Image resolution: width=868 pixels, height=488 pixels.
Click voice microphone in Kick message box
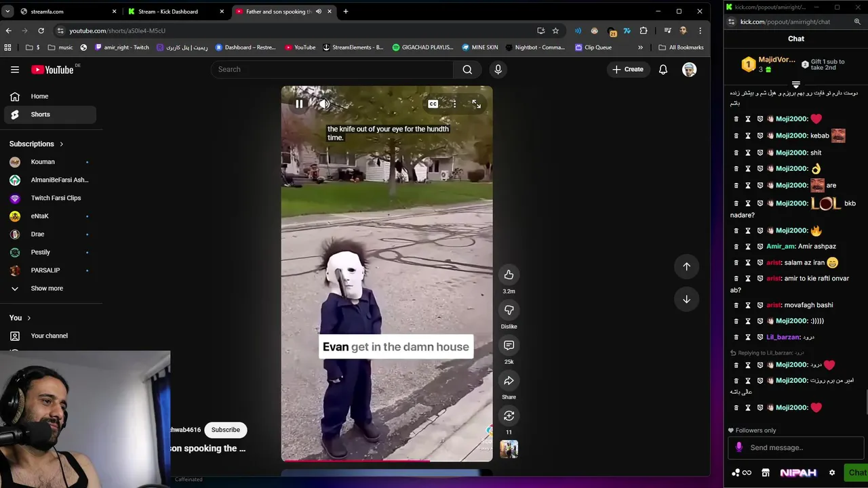(738, 447)
